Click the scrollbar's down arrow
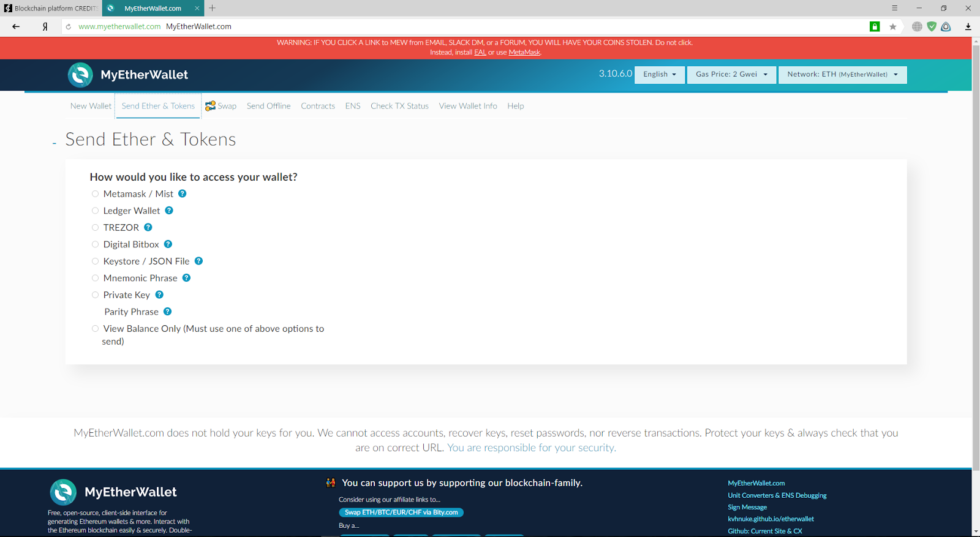This screenshot has height=537, width=980. tap(976, 532)
